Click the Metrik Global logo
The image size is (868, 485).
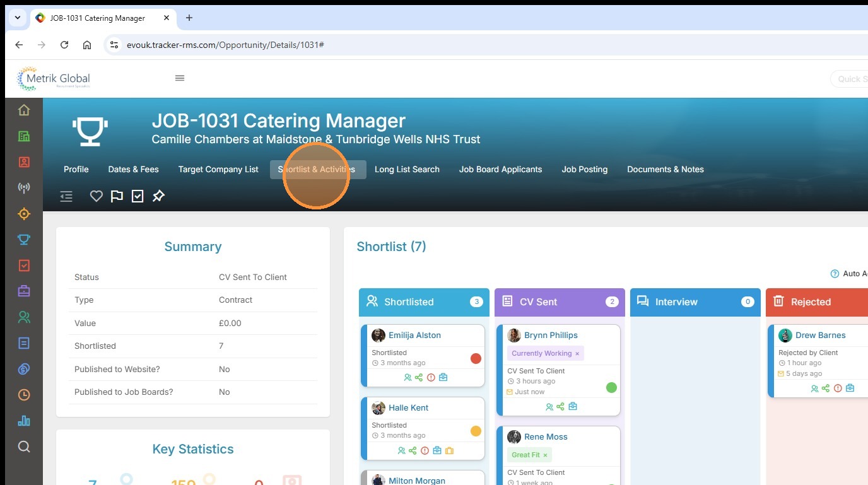tap(54, 78)
